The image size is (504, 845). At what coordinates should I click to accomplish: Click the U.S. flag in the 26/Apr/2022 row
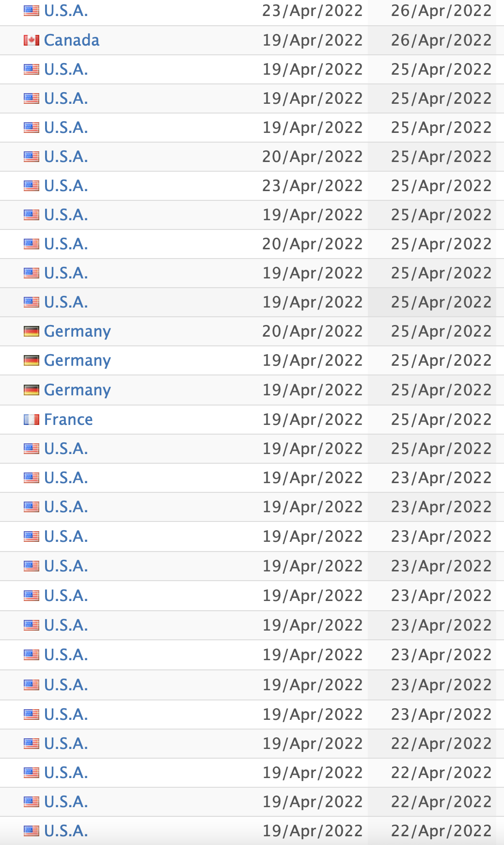pos(31,11)
